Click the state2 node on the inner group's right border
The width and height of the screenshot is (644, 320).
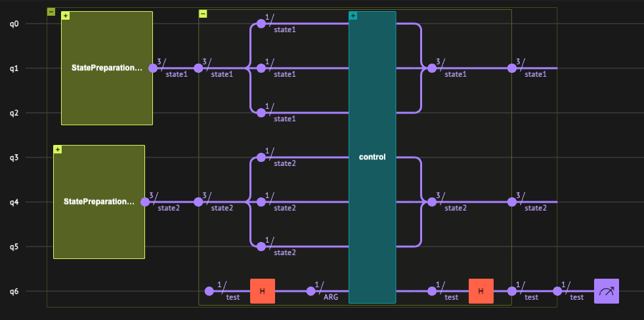tap(512, 202)
